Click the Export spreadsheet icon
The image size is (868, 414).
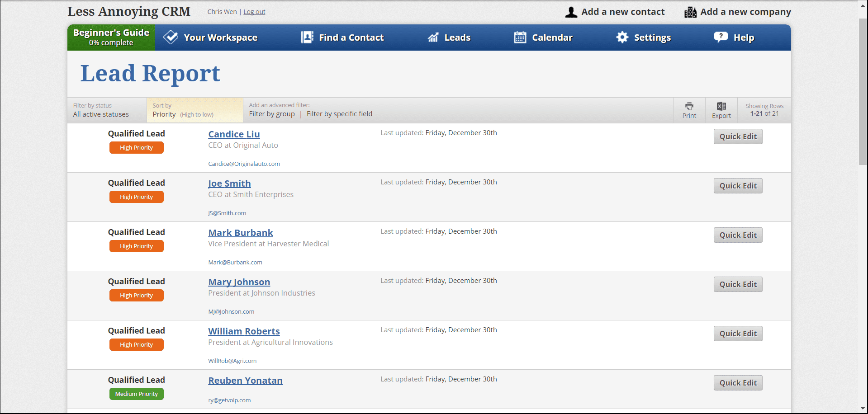click(721, 106)
